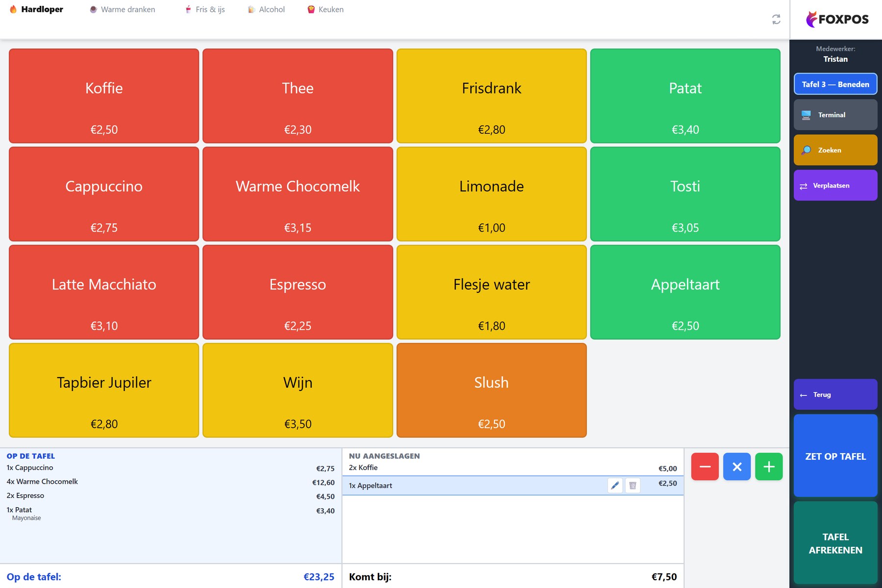
Task: Delete the Appeltaart line via trash icon
Action: (x=633, y=486)
